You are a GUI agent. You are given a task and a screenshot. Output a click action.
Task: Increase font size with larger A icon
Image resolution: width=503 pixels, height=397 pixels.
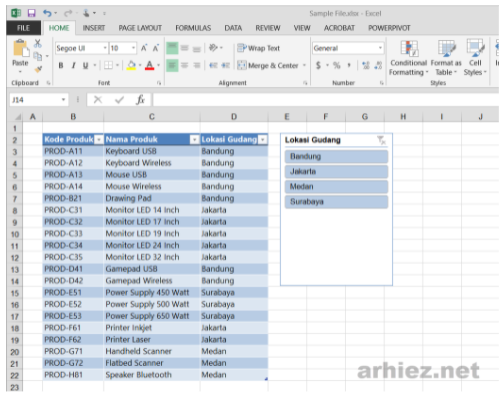[x=144, y=48]
